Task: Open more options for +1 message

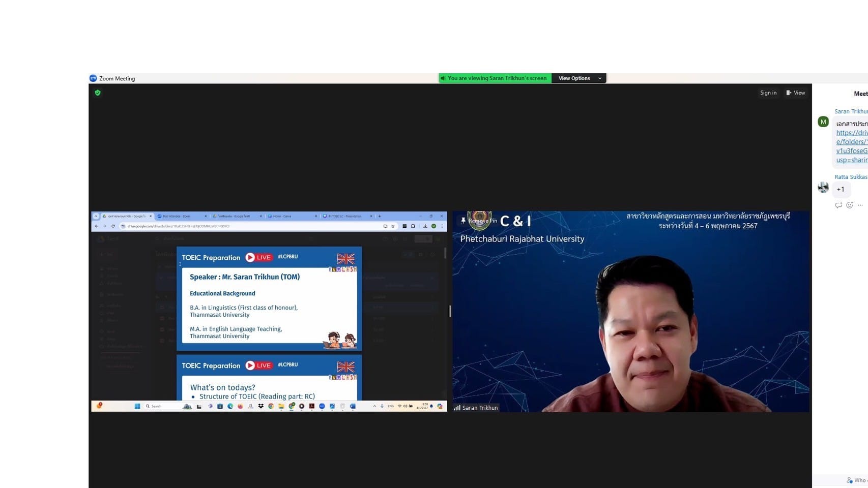Action: click(x=860, y=205)
